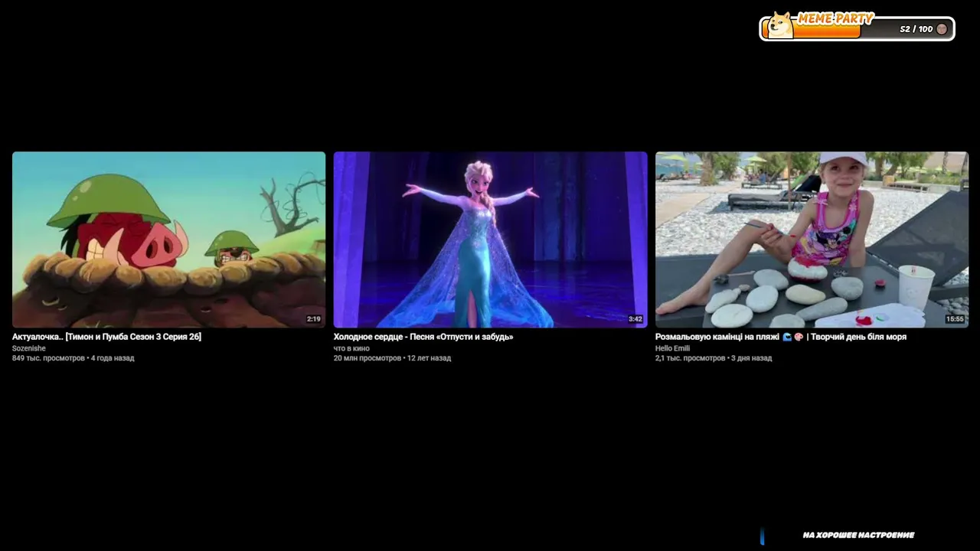This screenshot has width=980, height=551.
Task: Click the Doge icon in Meme Party widget
Action: pyautogui.click(x=780, y=24)
